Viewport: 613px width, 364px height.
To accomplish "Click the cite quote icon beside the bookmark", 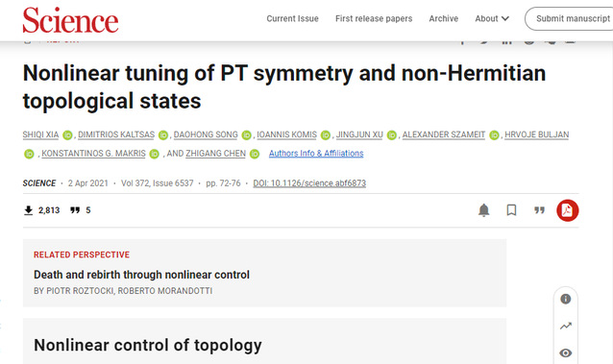I will (540, 210).
